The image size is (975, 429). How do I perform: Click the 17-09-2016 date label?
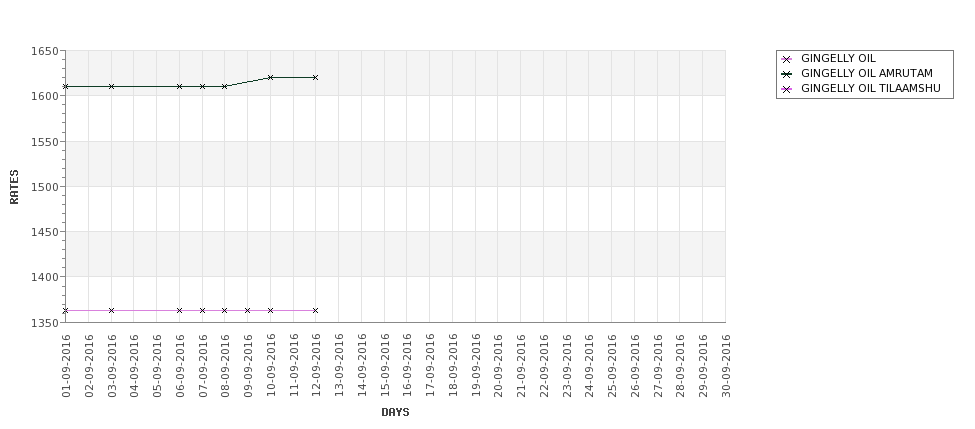pyautogui.click(x=430, y=366)
